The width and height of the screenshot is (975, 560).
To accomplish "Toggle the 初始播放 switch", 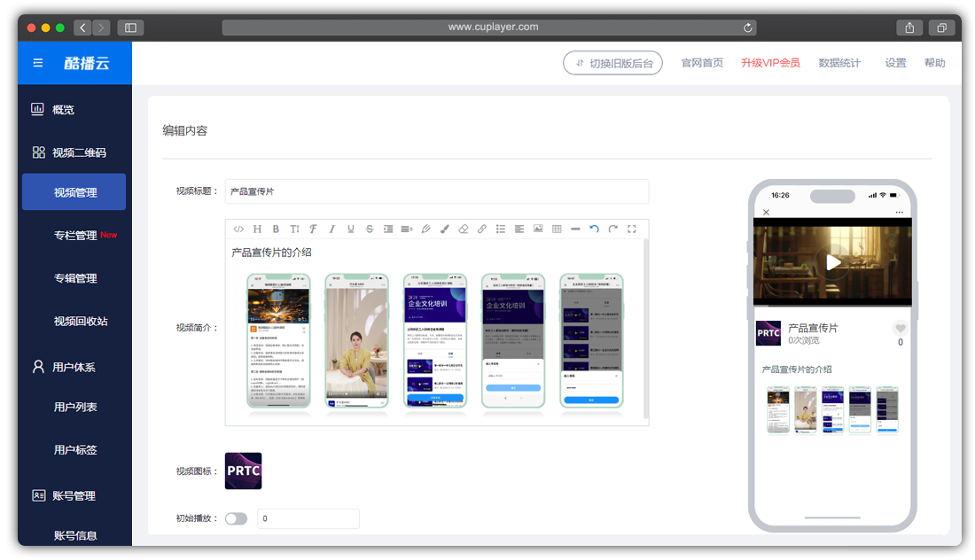I will coord(236,518).
